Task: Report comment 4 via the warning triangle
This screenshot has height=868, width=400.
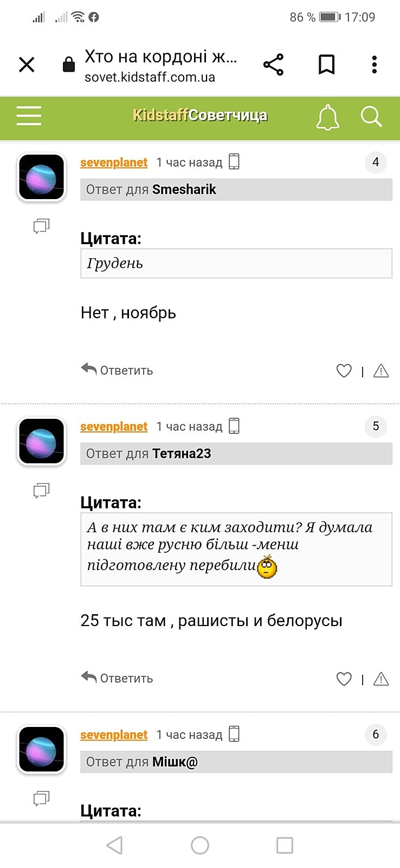Action: [381, 371]
